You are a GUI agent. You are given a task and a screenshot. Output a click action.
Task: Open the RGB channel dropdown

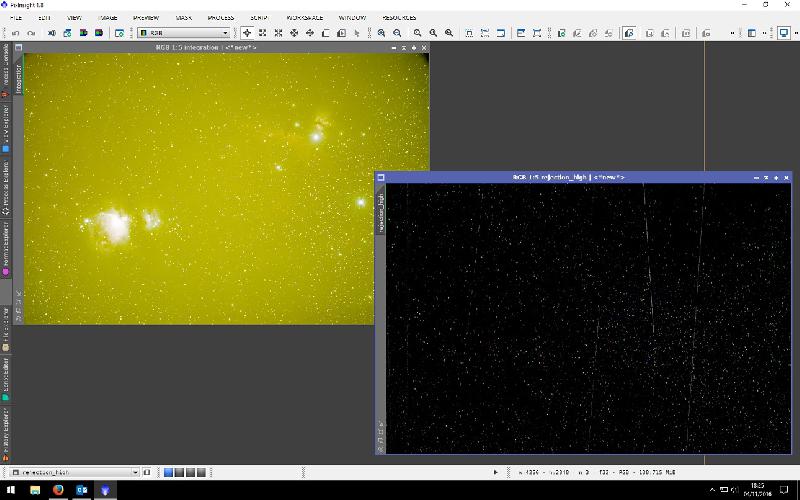[183, 33]
